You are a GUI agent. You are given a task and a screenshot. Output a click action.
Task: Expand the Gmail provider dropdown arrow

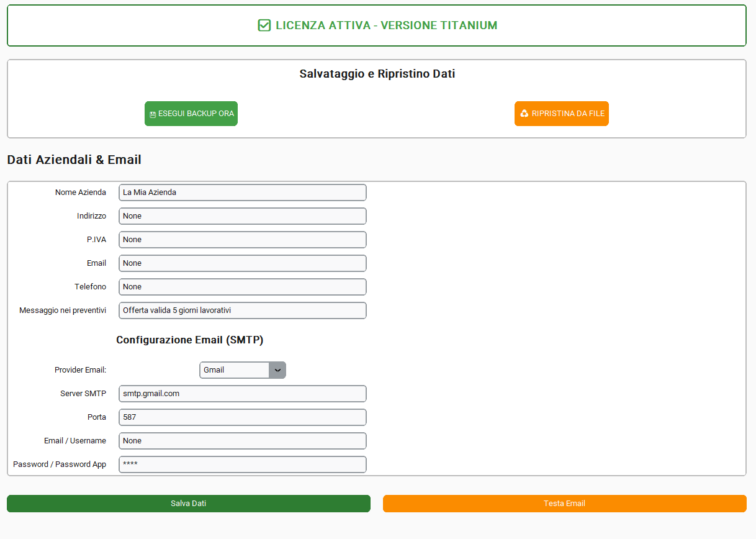[x=277, y=370]
